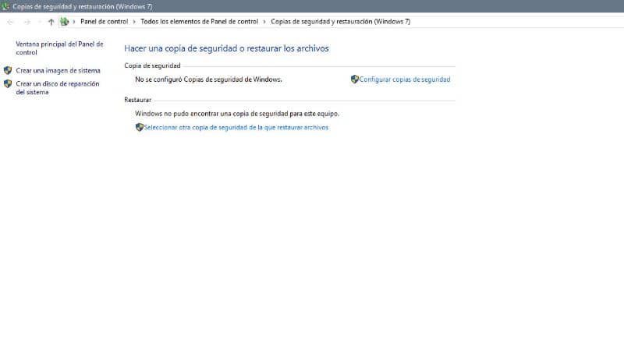Click shield icon next to Configurar copias de seguridad
This screenshot has width=624, height=364.
[355, 80]
